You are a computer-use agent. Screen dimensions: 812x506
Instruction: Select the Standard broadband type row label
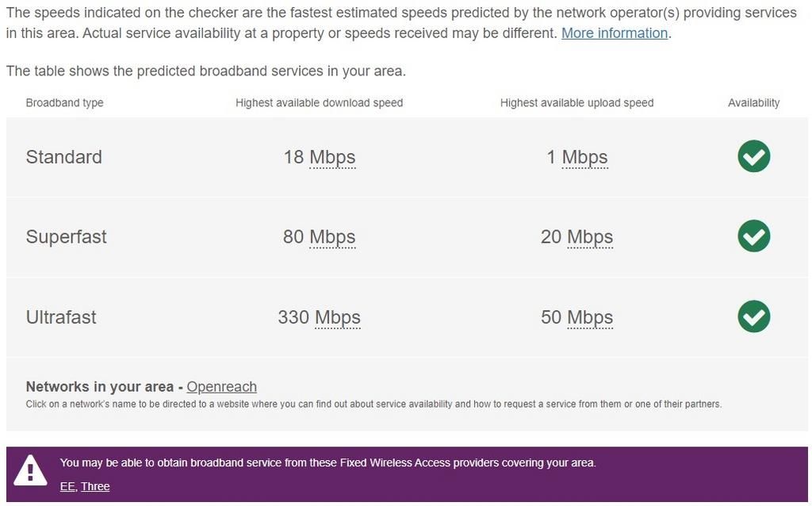click(63, 157)
